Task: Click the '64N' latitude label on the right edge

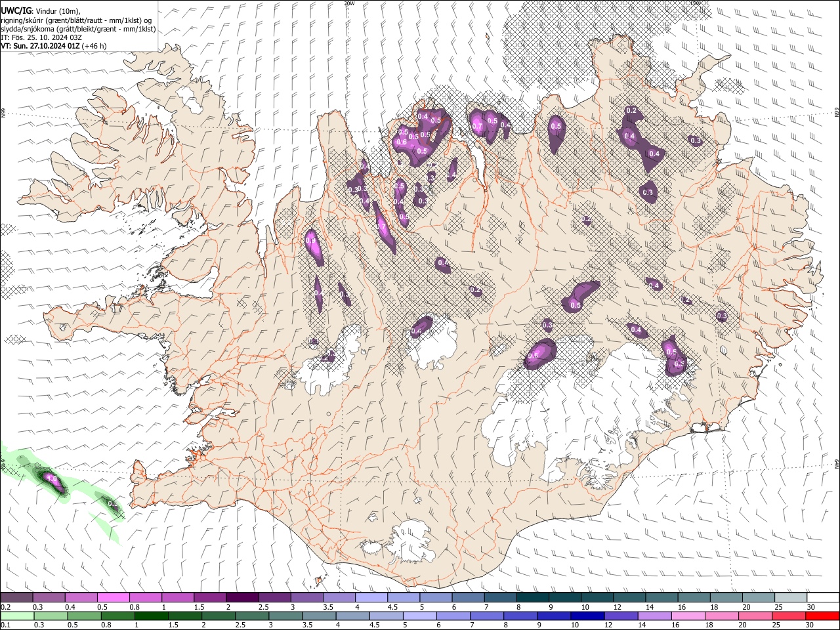Action: [x=837, y=463]
